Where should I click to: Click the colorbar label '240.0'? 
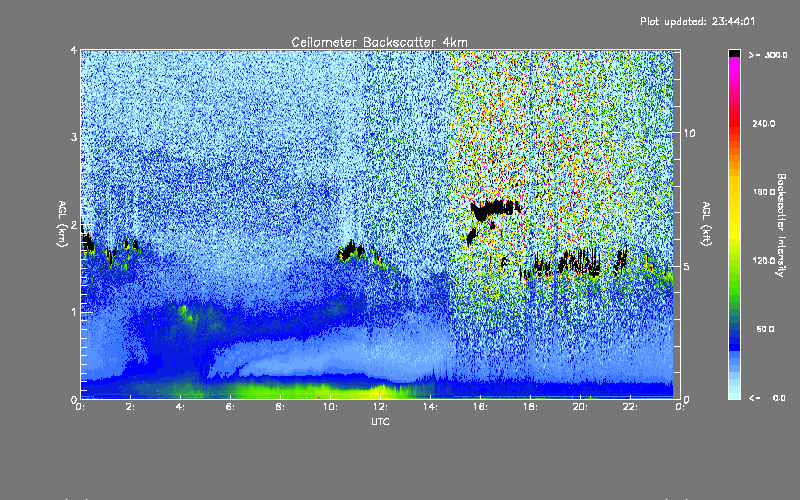pyautogui.click(x=763, y=123)
